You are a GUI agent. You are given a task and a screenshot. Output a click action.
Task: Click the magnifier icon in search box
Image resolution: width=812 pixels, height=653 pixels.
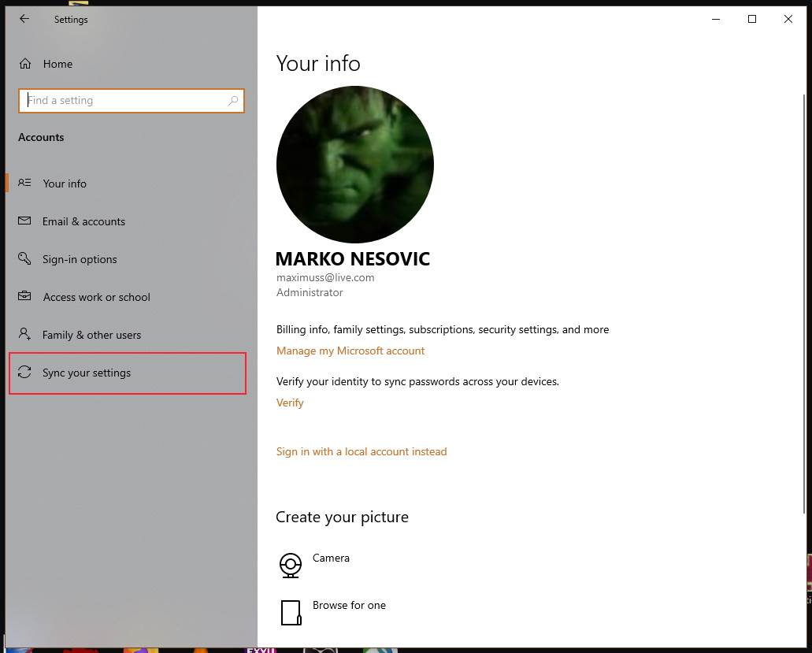232,101
